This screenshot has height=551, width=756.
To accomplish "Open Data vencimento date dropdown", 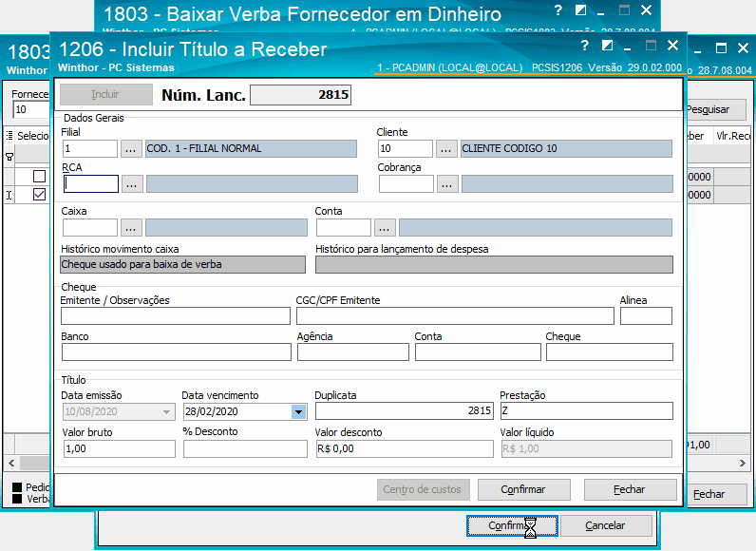I will (298, 411).
